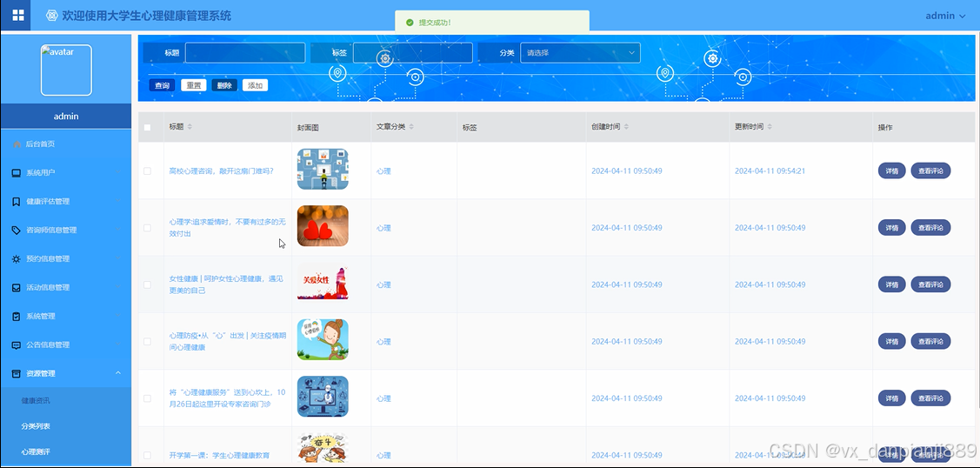Viewport: 980px width, 468px height.
Task: Click the inbox icon next to 活动信息管理
Action: [17, 287]
